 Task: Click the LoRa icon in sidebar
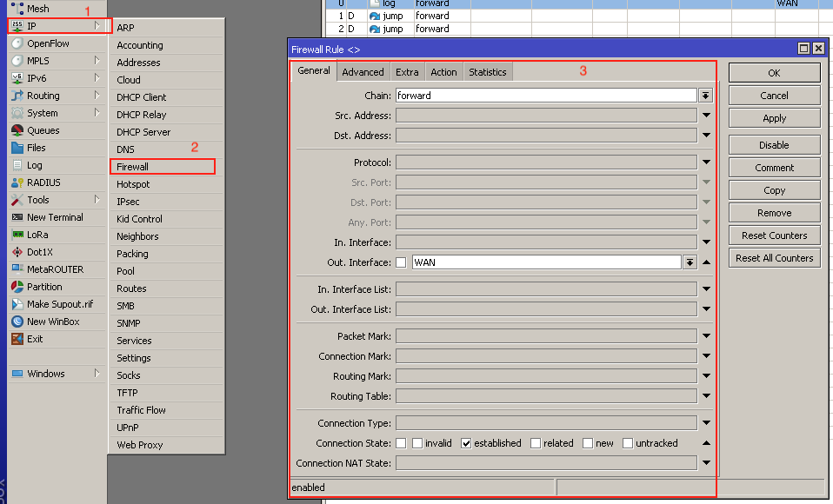(17, 235)
